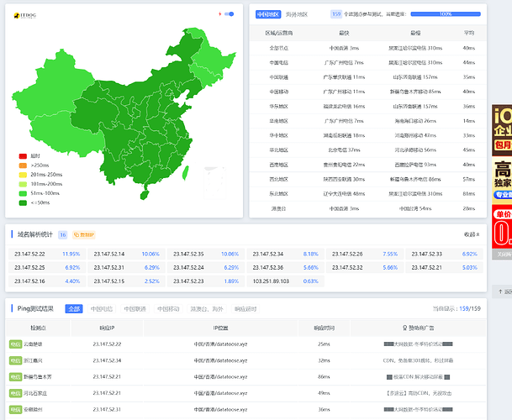Click IP 23.147.52.22 in the stats
The height and width of the screenshot is (420, 512).
tap(29, 254)
